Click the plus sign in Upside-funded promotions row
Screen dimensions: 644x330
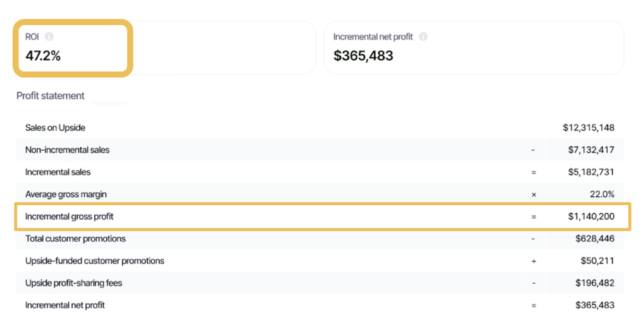point(534,261)
